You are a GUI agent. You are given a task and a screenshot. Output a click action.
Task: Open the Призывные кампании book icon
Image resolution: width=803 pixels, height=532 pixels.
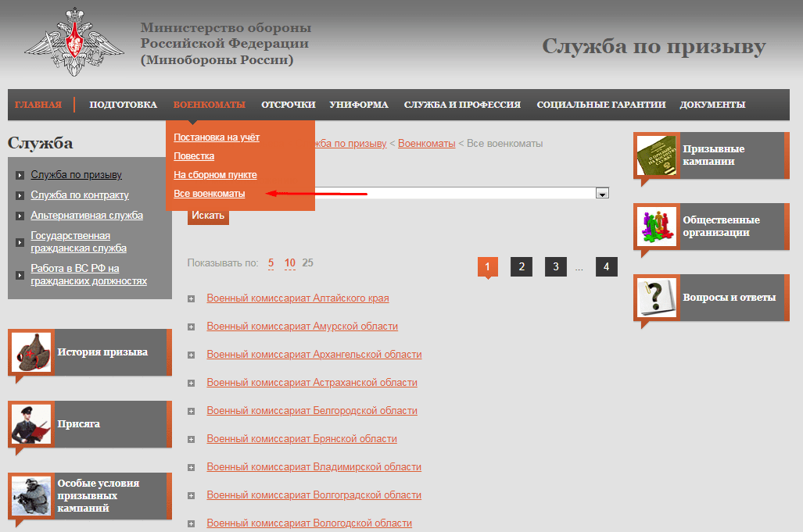(x=657, y=155)
